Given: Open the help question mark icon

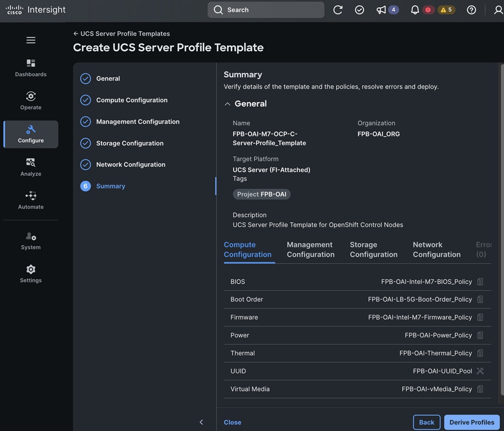Looking at the screenshot, I should (x=471, y=10).
